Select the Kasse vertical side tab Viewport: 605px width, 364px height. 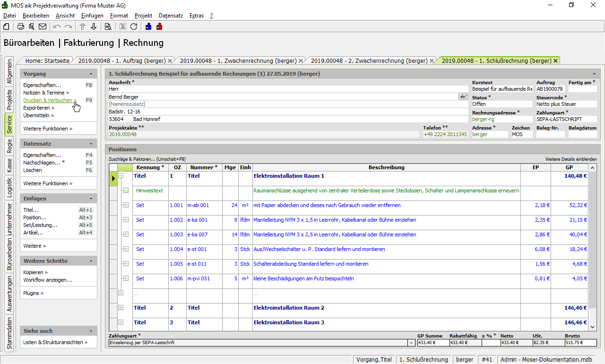9,165
